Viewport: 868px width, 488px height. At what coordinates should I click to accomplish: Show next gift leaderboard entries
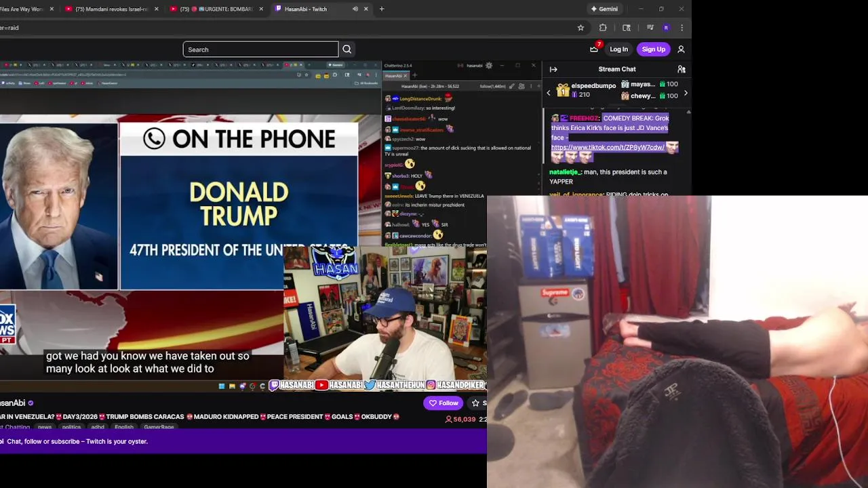point(686,93)
